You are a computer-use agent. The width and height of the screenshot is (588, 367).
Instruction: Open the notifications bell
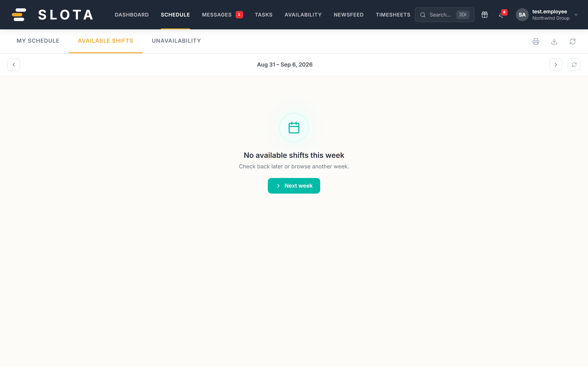point(501,14)
